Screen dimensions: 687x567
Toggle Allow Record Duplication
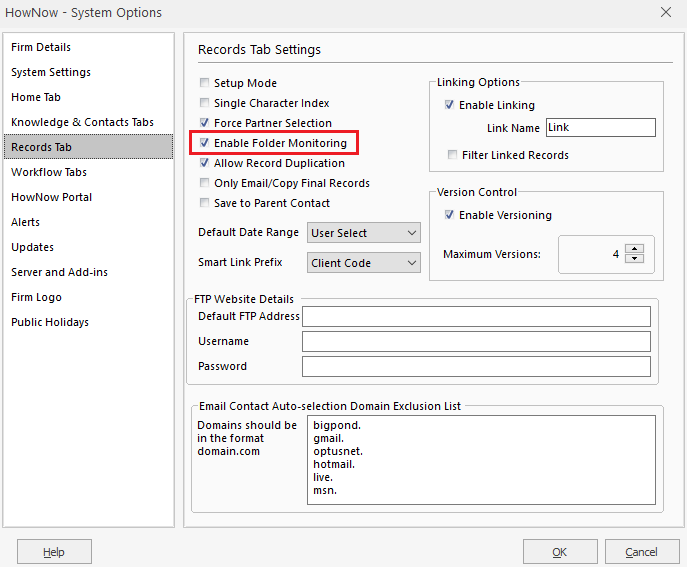pos(204,163)
